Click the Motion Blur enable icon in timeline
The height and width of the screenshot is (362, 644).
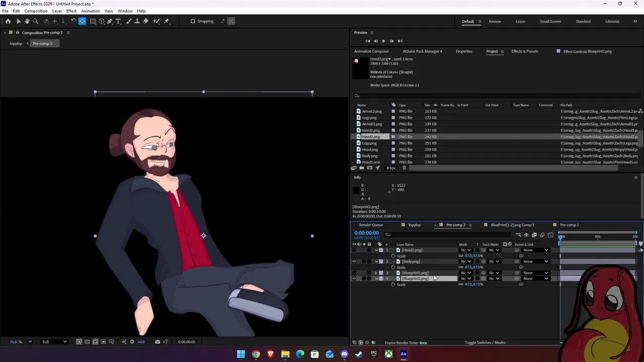coord(542,235)
